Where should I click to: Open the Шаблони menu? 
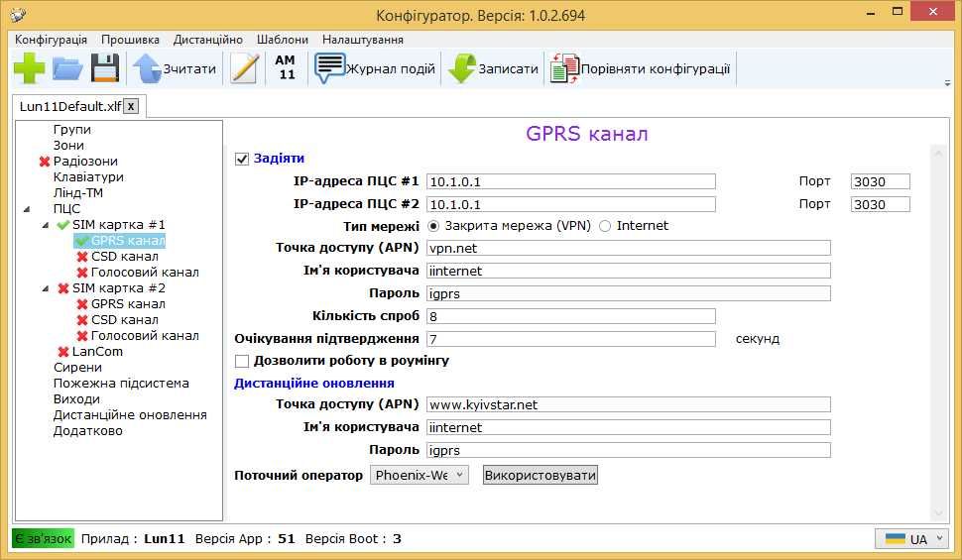coord(283,40)
